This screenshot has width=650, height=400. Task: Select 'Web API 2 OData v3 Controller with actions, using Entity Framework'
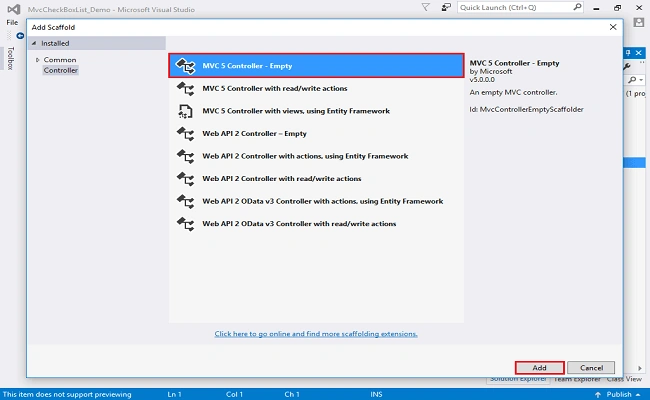point(316,201)
